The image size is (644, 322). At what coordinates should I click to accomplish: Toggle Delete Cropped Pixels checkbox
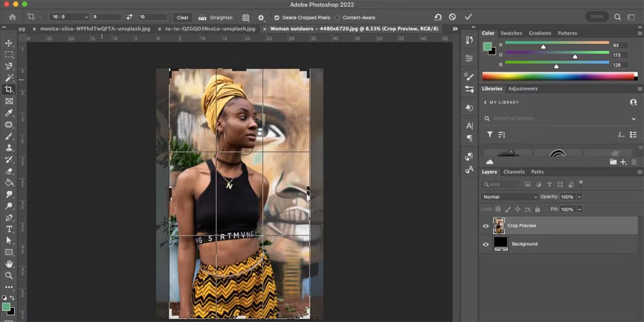(277, 18)
